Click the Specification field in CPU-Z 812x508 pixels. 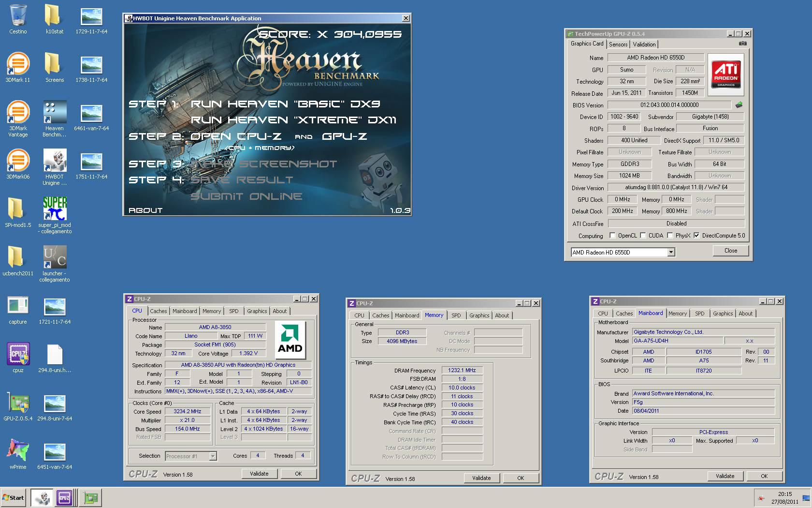(238, 365)
